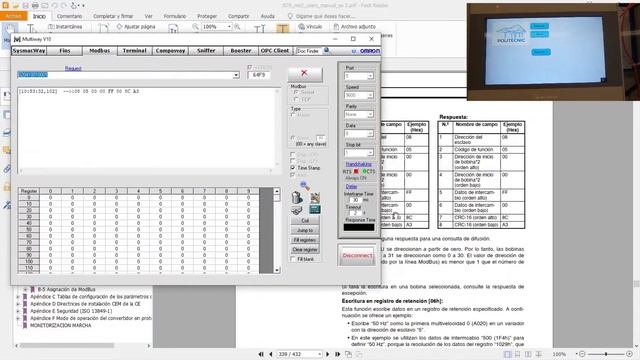640x360 pixels.
Task: Click the save icon in Foxit quick toolbar
Action: pyautogui.click(x=25, y=5)
